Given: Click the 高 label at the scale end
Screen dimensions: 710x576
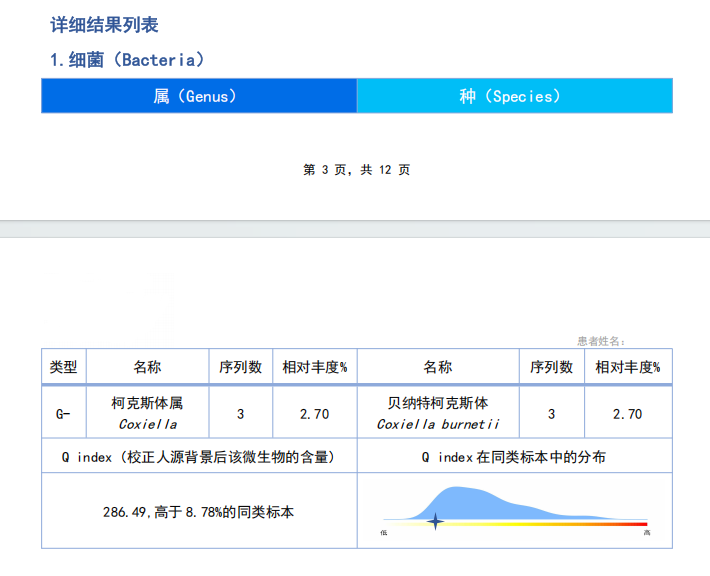Looking at the screenshot, I should coord(647,533).
